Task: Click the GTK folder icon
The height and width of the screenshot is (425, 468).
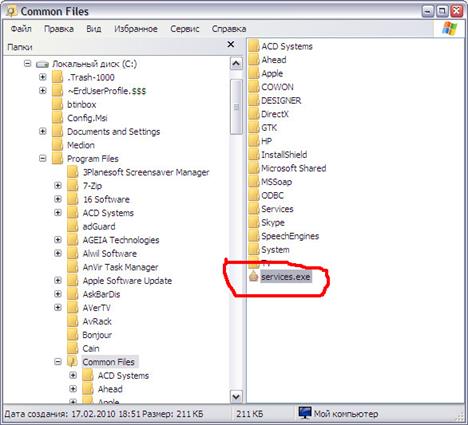Action: 254,127
